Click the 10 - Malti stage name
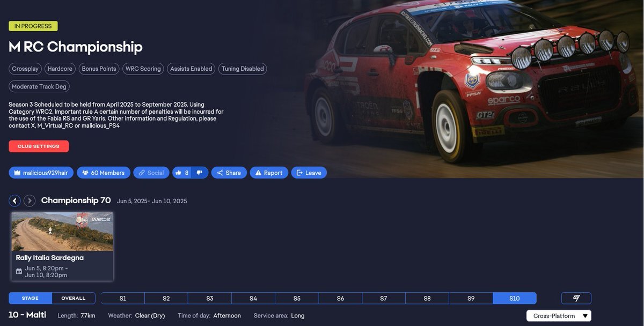The width and height of the screenshot is (644, 326). tap(27, 315)
